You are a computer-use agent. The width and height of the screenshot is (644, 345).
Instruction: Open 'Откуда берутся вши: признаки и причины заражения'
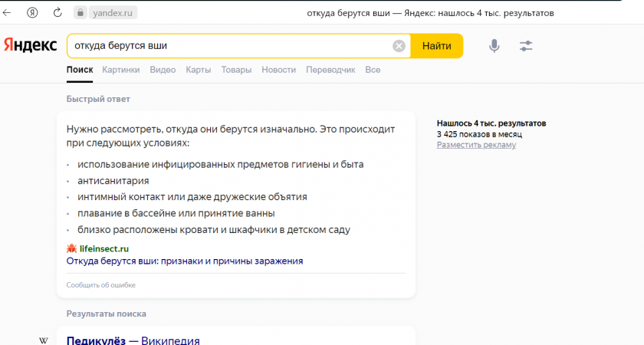coord(185,261)
